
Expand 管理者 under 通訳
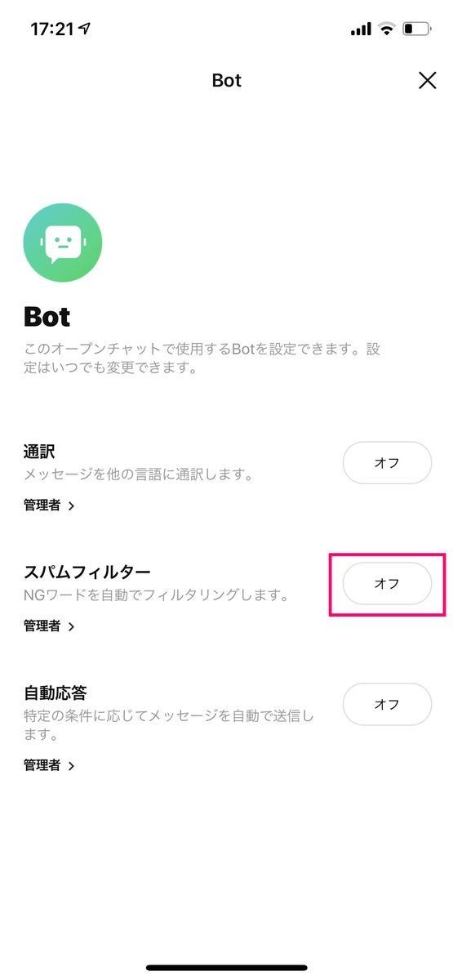(49, 506)
